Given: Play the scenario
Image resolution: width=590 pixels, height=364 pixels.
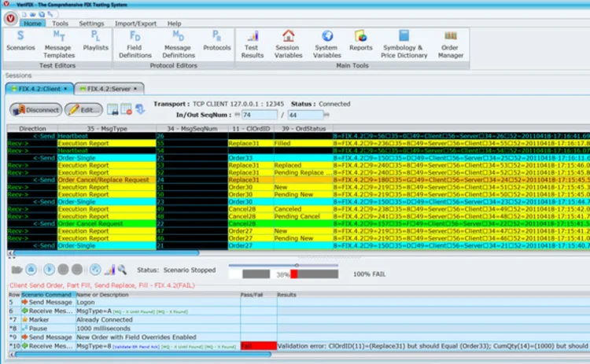Looking at the screenshot, I should click(x=49, y=270).
